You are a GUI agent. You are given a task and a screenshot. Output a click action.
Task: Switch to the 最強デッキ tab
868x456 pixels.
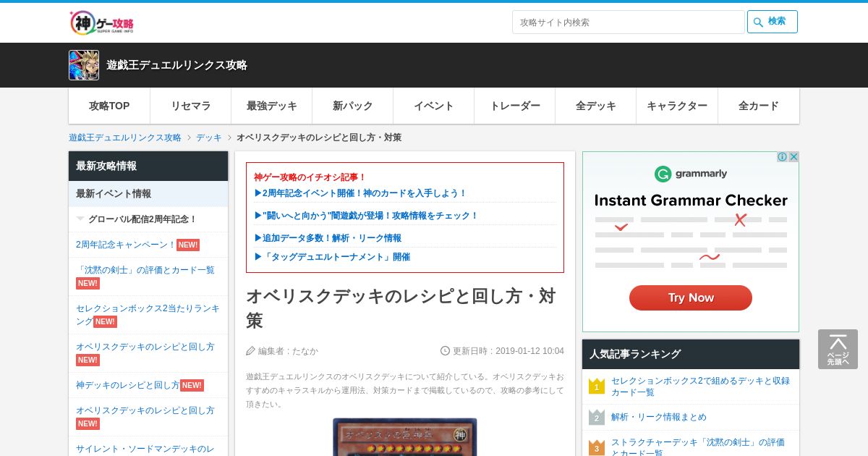[272, 106]
